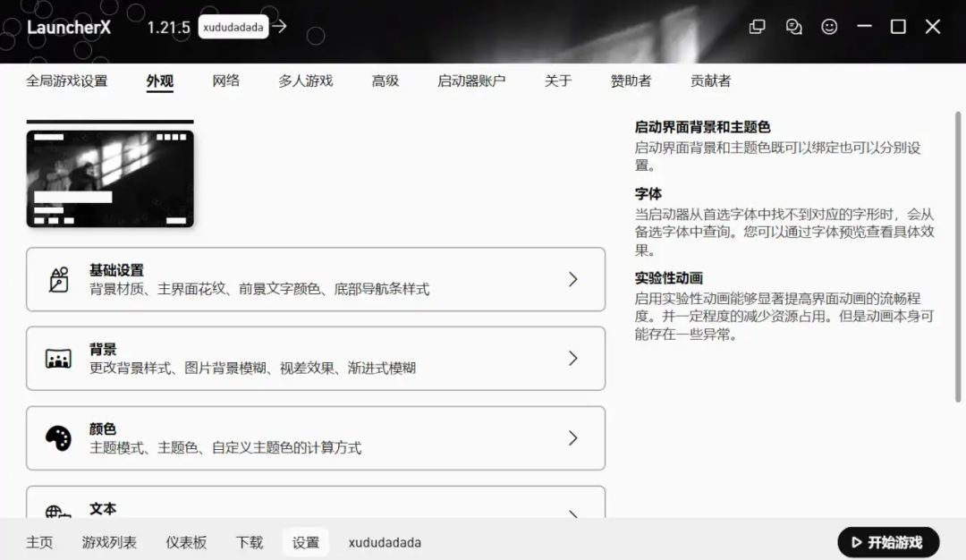Click xududadada account badge in title bar
This screenshot has width=966, height=560.
click(x=233, y=27)
